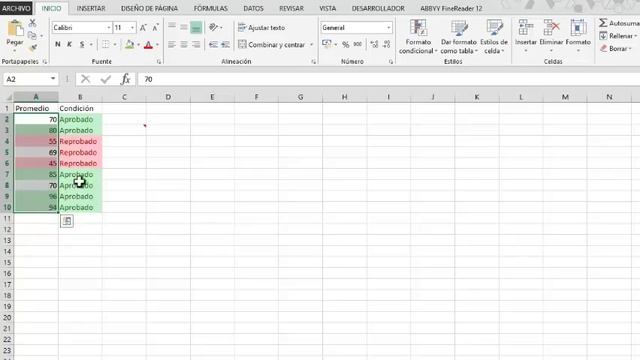Switch to REVISAR tab
Screen dimensions: 640x360
pos(291,8)
